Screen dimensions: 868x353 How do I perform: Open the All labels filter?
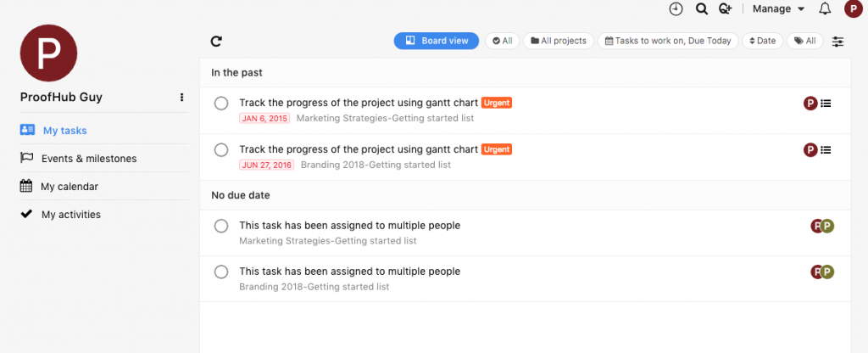point(805,41)
